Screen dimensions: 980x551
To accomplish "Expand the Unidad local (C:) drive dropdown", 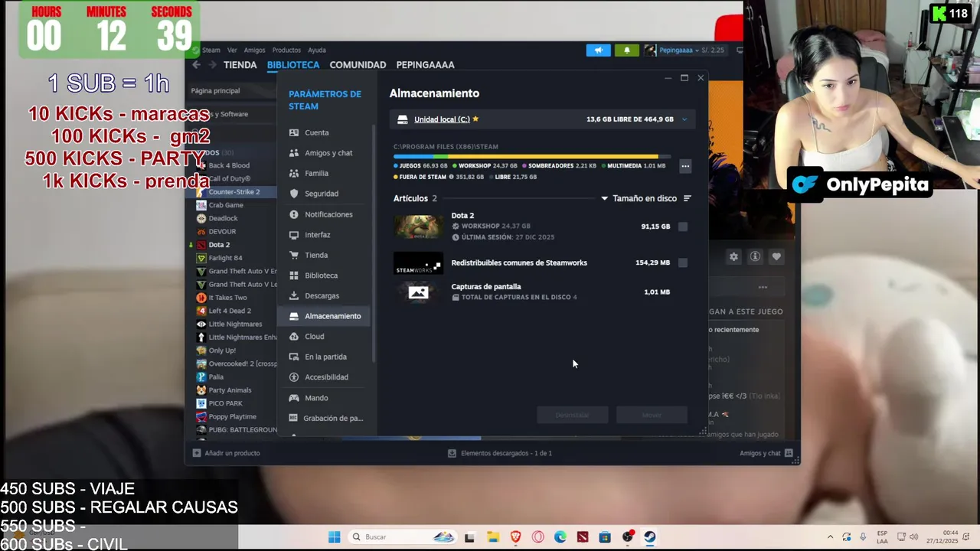I will pyautogui.click(x=684, y=119).
